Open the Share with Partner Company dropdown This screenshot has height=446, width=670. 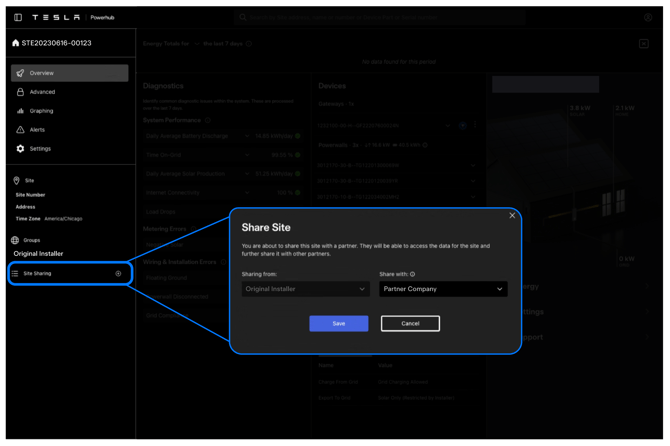pos(443,289)
